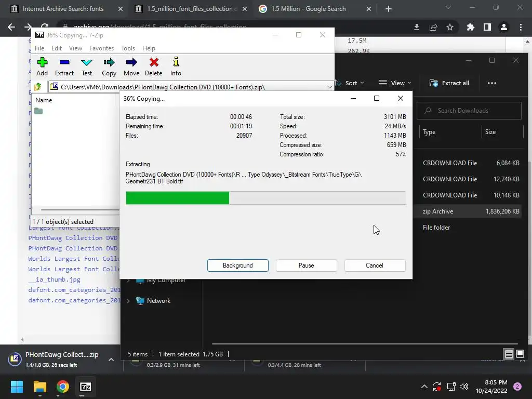Cancel the copying operation
532x399 pixels.
click(x=375, y=265)
